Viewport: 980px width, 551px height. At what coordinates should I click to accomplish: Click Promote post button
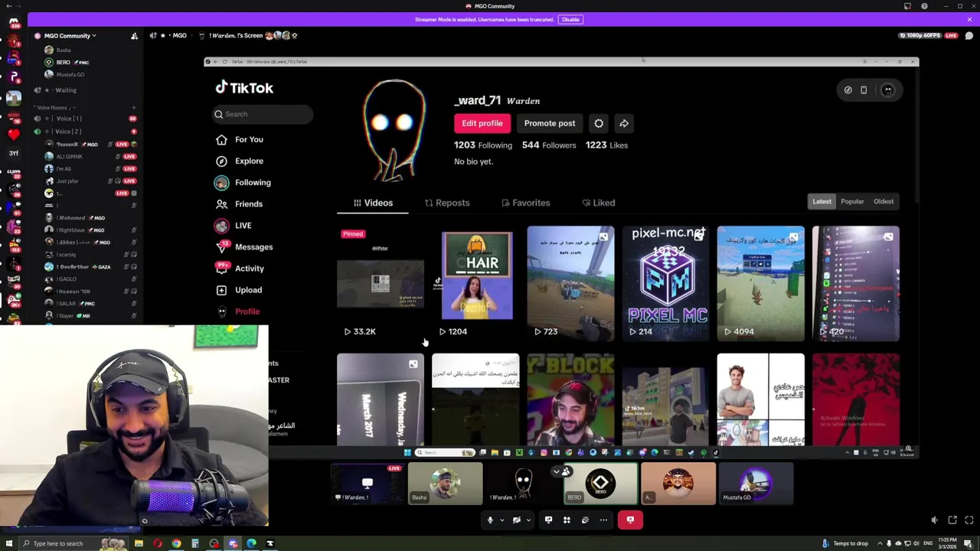coord(550,123)
